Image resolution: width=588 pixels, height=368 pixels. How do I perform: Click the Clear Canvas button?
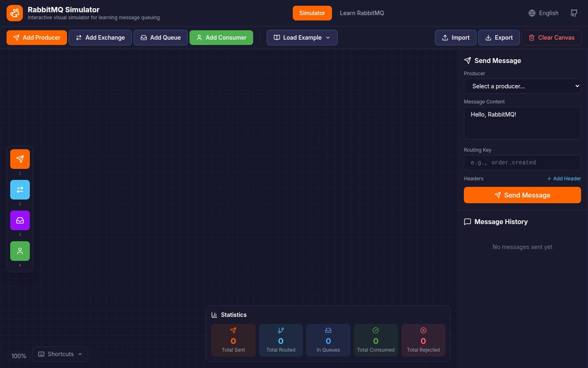tap(552, 38)
